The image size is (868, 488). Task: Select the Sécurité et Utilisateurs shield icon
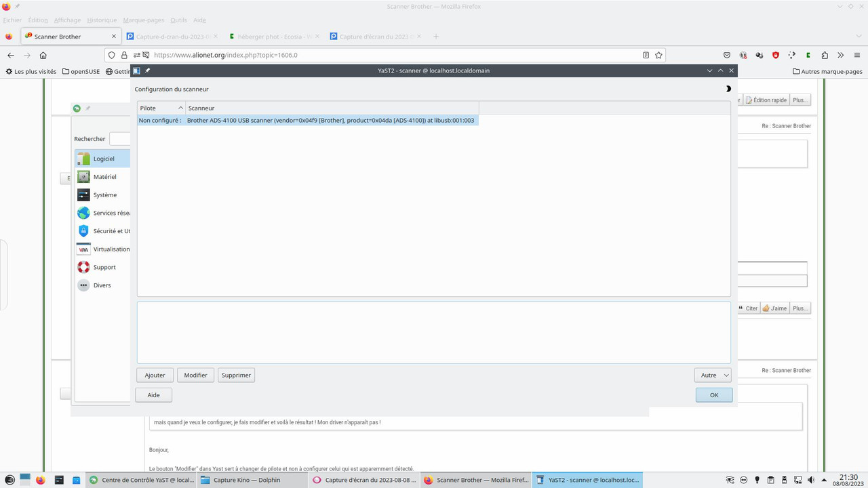pyautogui.click(x=83, y=231)
